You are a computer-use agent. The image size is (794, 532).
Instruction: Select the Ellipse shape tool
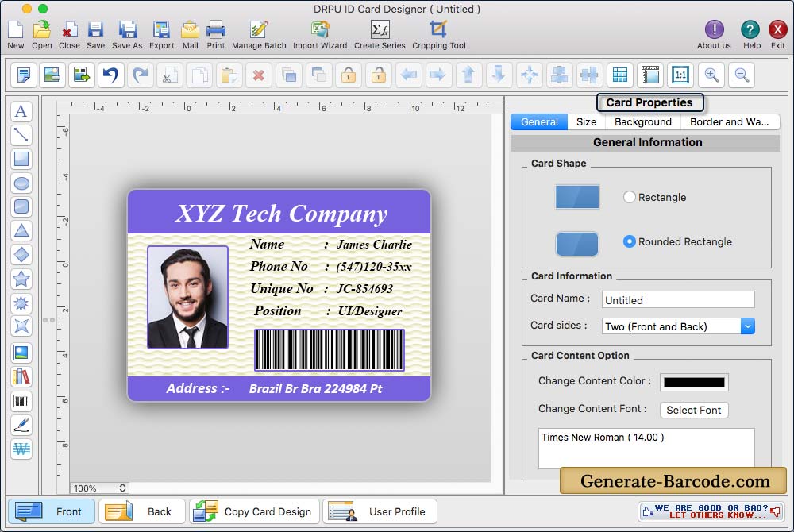(x=21, y=183)
